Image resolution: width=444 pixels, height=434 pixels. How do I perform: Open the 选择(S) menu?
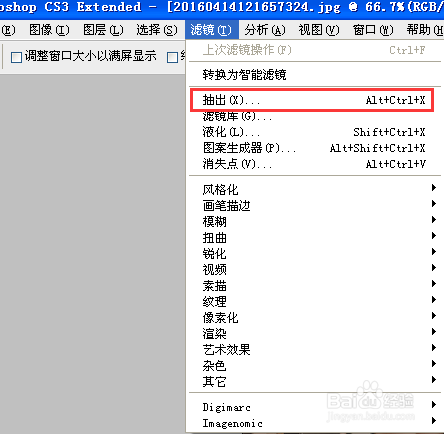pyautogui.click(x=157, y=30)
